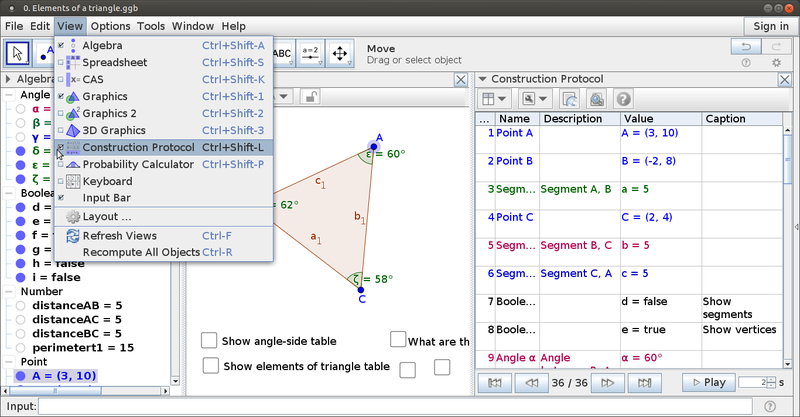Click the Algebra panel horizontal scrollbar

pyautogui.click(x=87, y=391)
